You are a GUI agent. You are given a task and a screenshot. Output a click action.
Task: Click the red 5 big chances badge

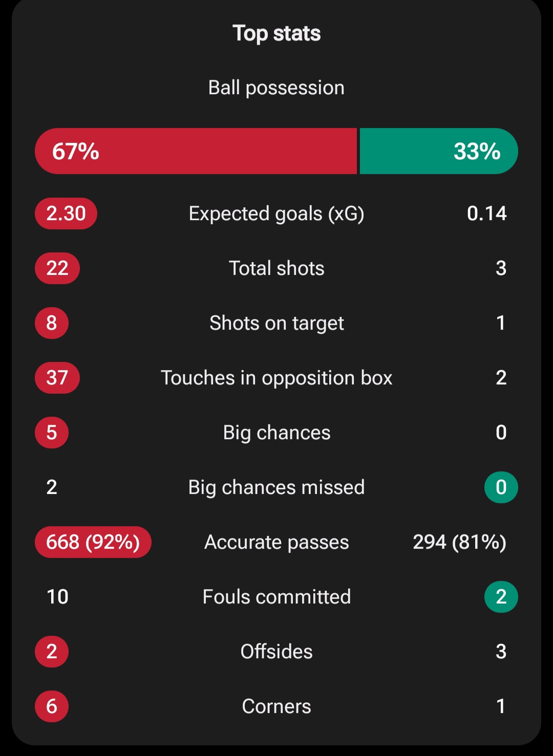point(52,433)
